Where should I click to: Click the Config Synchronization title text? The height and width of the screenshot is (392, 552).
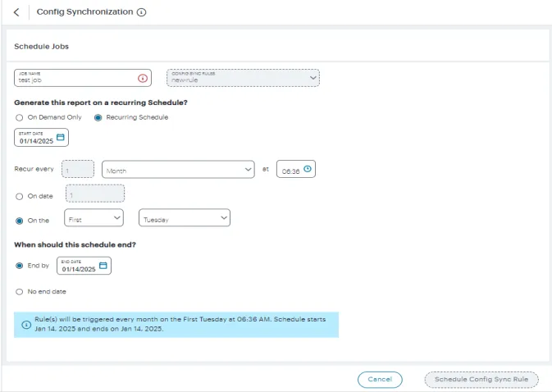tap(84, 12)
